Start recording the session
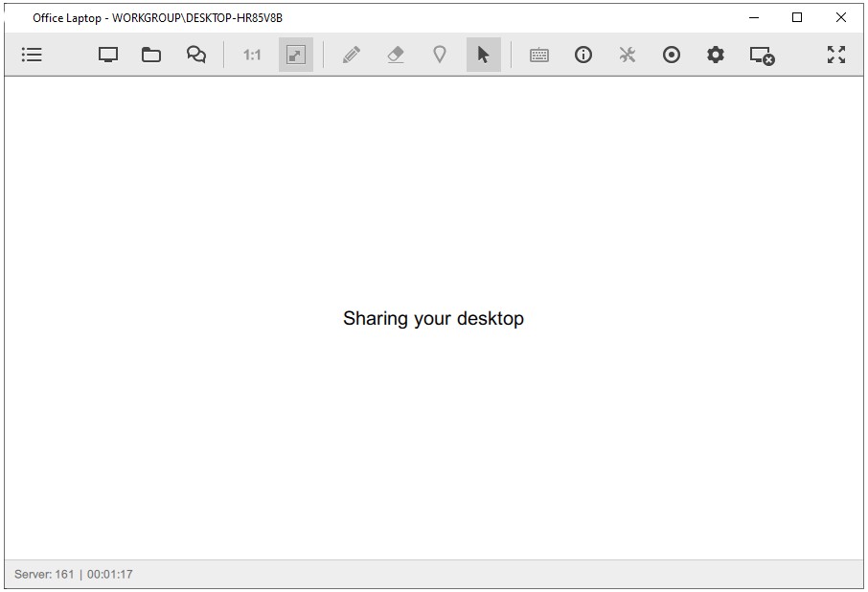 [x=671, y=55]
